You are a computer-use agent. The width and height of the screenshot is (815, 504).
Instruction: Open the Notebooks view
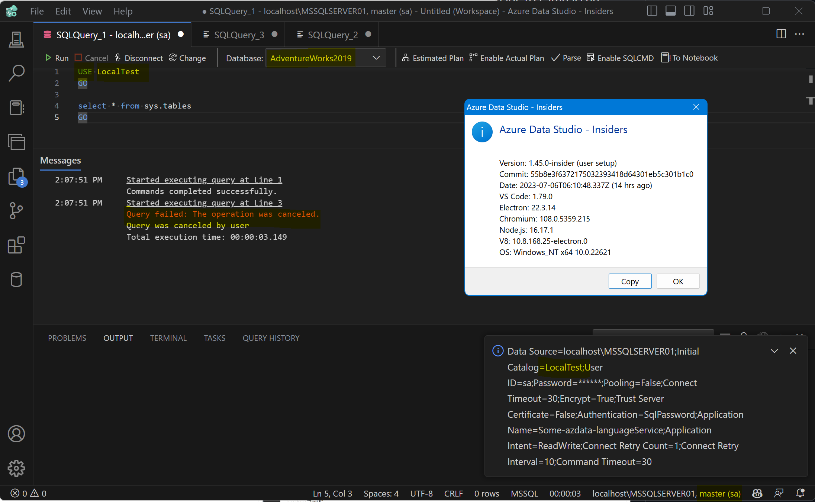16,108
